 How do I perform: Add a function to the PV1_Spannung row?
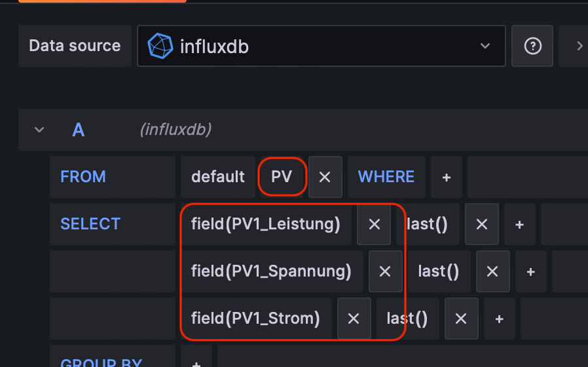click(530, 271)
